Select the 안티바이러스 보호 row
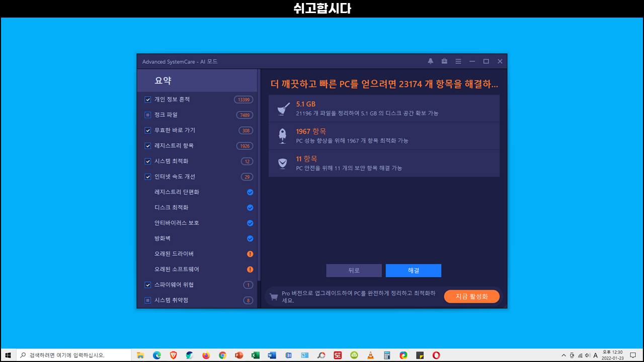The width and height of the screenshot is (644, 362). point(197,223)
